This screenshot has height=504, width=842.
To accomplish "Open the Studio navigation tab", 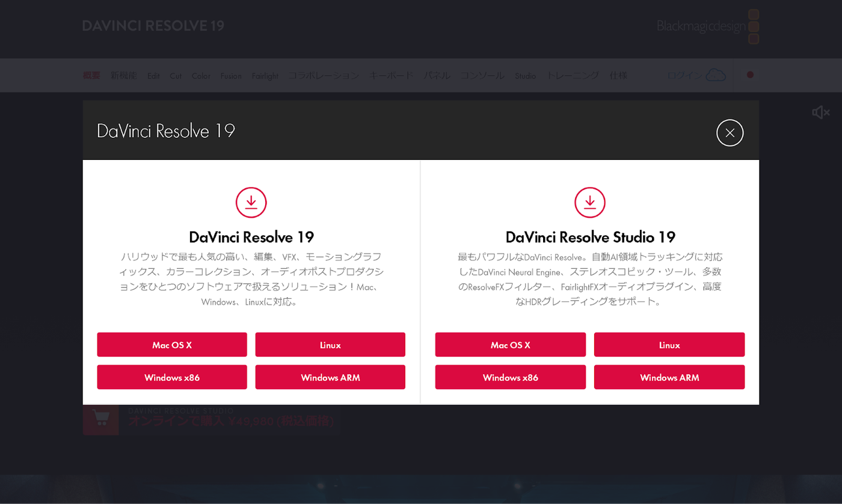I will [526, 76].
